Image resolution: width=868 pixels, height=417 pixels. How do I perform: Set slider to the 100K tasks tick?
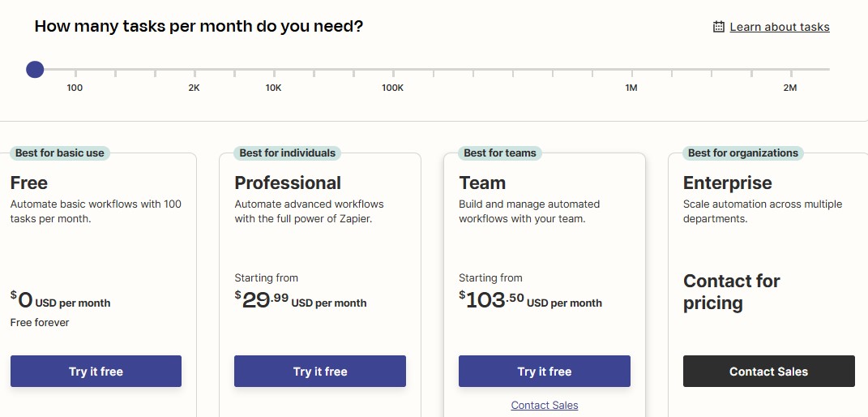394,72
